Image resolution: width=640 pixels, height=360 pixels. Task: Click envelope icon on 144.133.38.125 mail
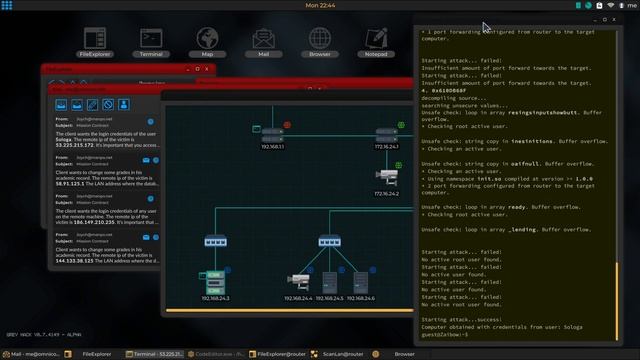pyautogui.click(x=146, y=237)
